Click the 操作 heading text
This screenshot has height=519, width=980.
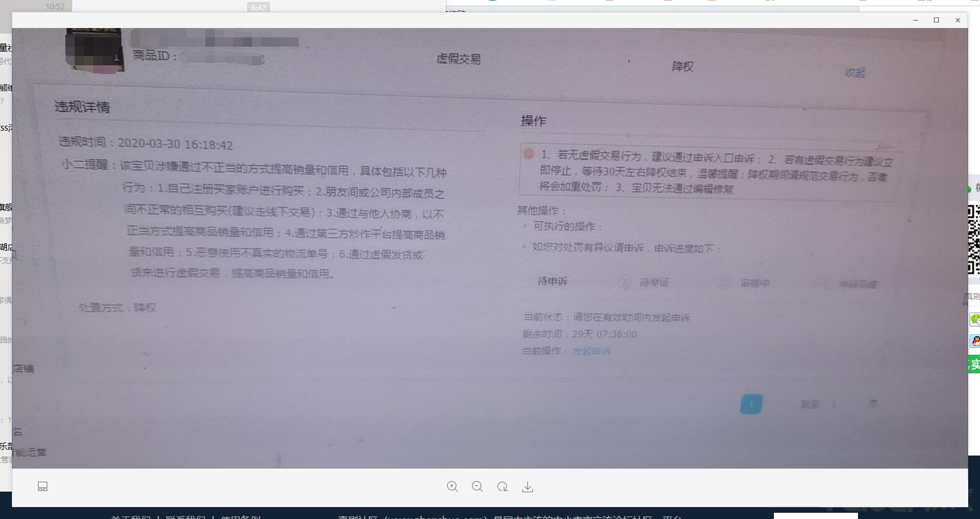coord(534,121)
